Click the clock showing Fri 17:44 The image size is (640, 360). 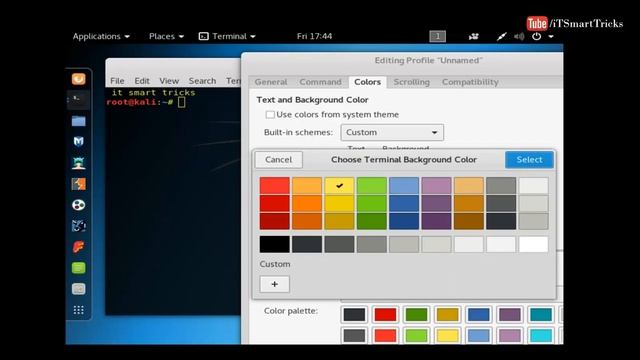point(314,36)
